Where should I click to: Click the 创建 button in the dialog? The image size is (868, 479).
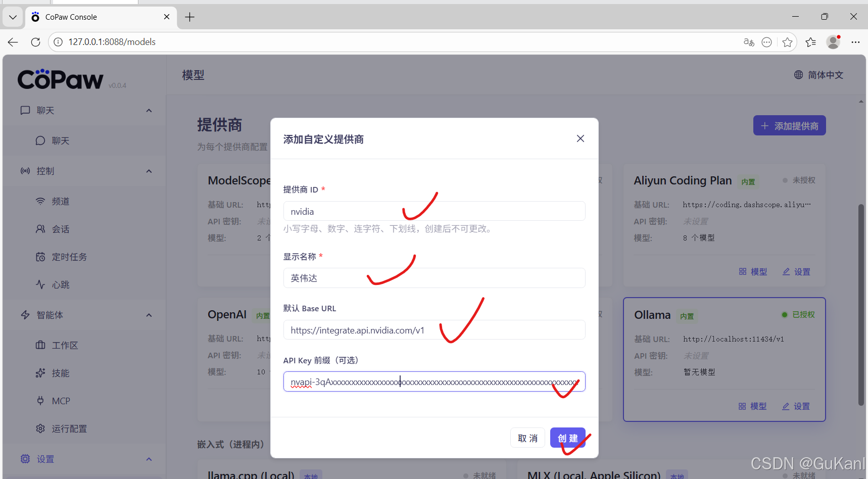(x=568, y=438)
